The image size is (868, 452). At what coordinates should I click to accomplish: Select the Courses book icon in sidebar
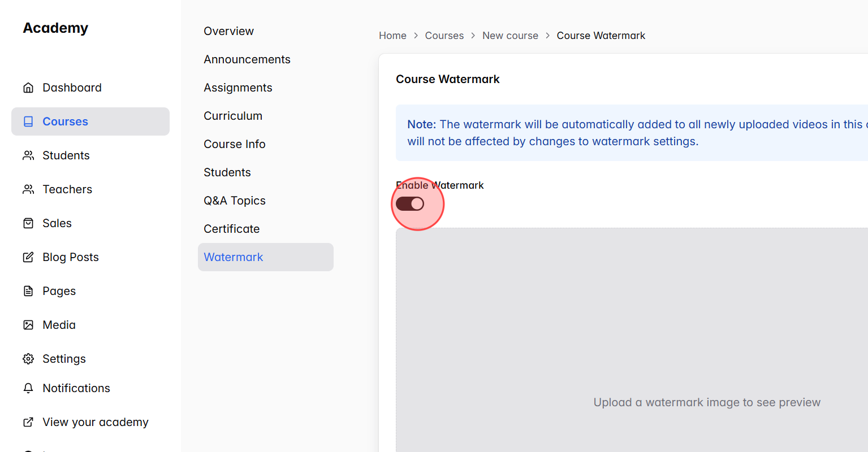(x=28, y=121)
